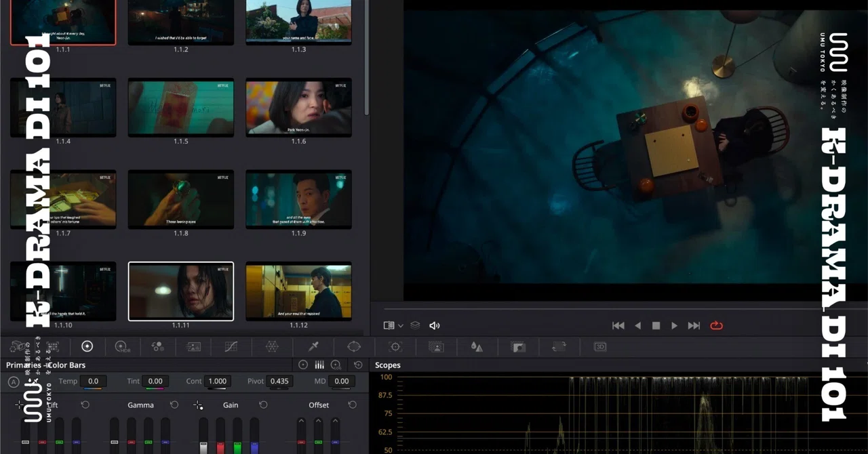Open the Sizing palette
This screenshot has width=868, height=454.
click(x=559, y=346)
